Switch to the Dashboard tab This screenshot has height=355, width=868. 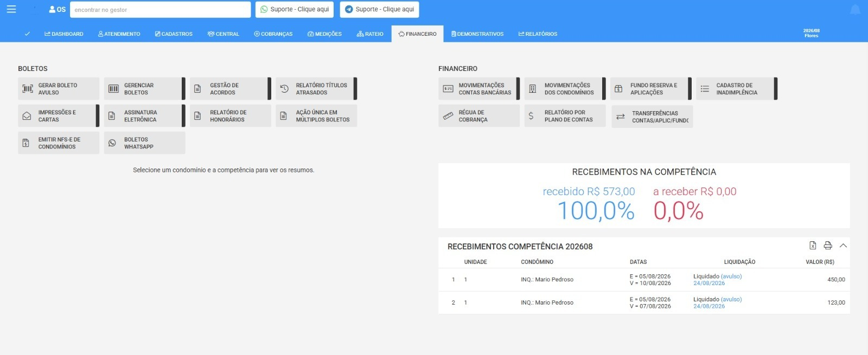click(64, 34)
